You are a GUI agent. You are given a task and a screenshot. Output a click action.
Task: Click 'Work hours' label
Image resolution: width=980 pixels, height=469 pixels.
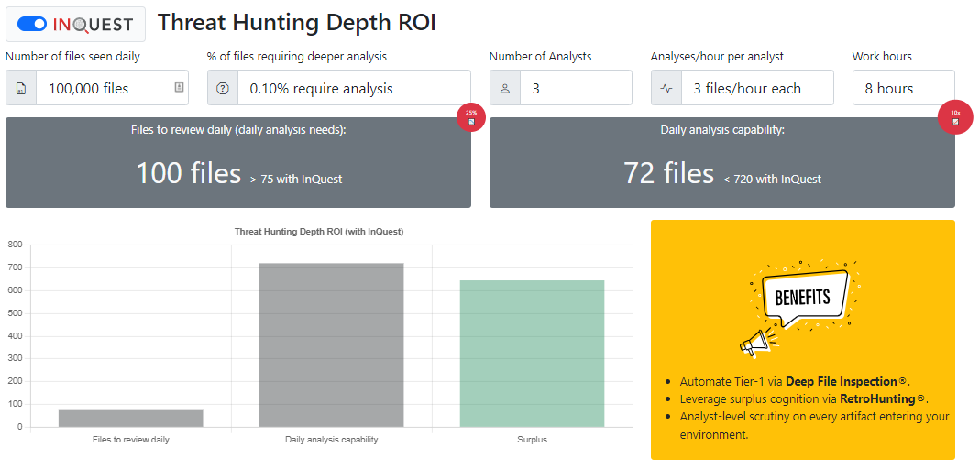882,57
